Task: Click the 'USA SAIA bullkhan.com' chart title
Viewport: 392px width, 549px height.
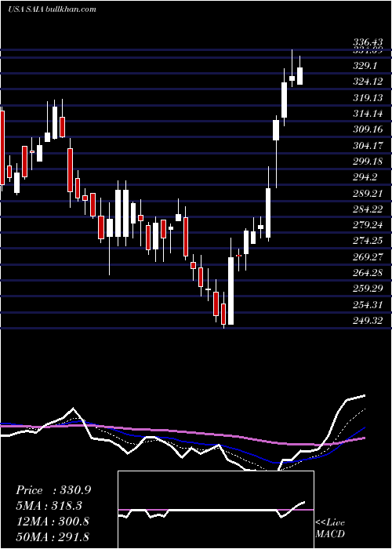Action: [53, 9]
